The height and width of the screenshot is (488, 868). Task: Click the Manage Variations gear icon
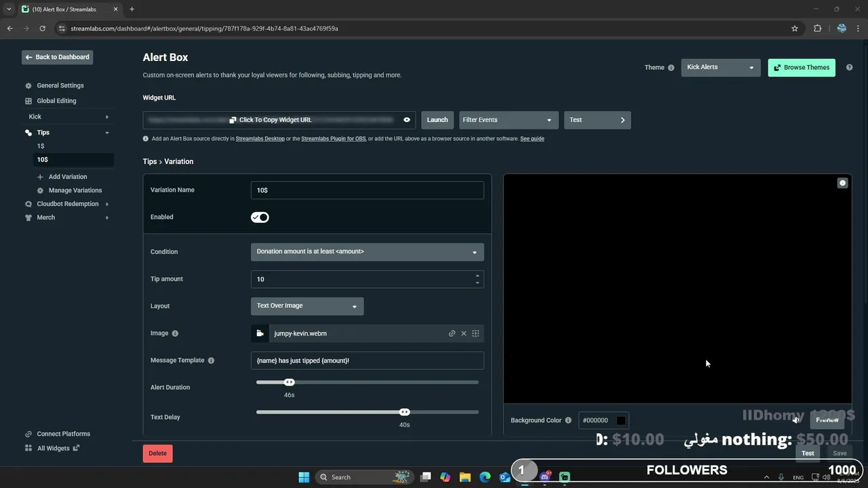point(40,190)
